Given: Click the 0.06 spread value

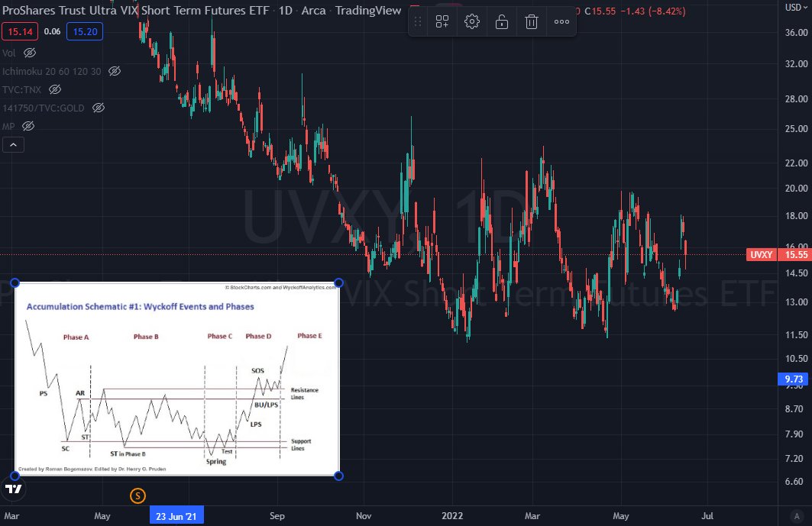Looking at the screenshot, I should 52,31.
